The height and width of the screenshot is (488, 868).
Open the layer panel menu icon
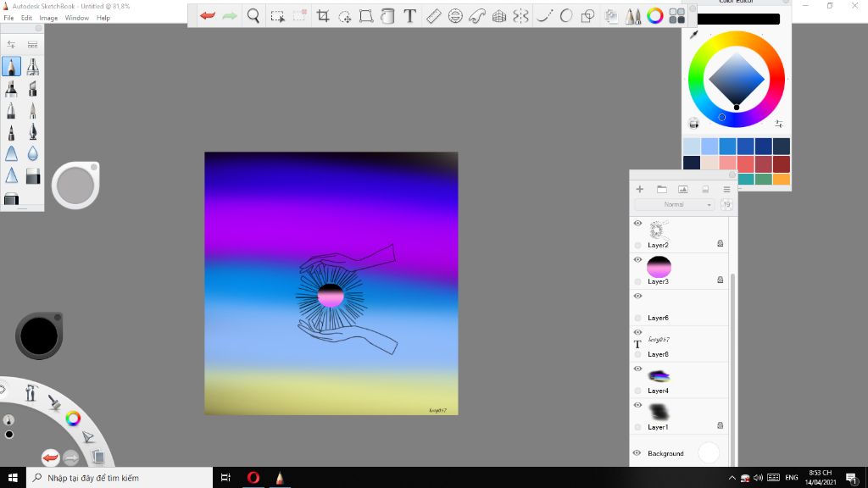click(726, 189)
